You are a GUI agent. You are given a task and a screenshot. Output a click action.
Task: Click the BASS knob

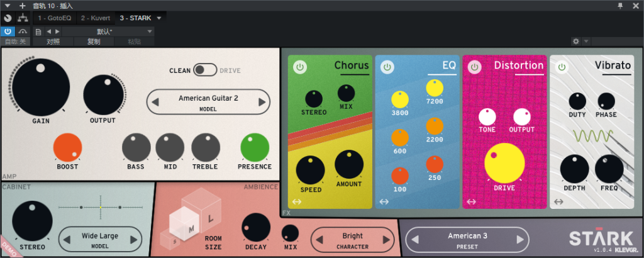point(136,147)
